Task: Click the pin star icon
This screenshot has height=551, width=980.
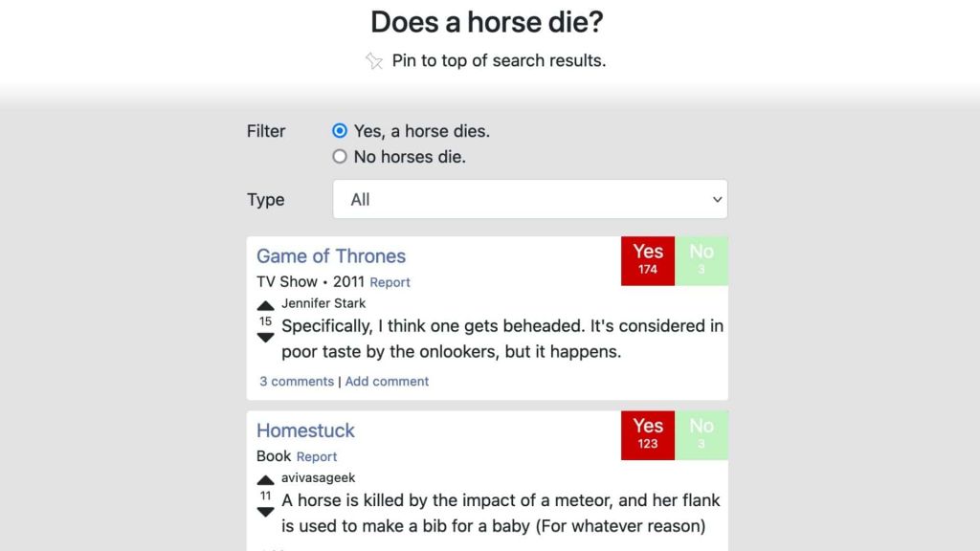Action: coord(374,60)
